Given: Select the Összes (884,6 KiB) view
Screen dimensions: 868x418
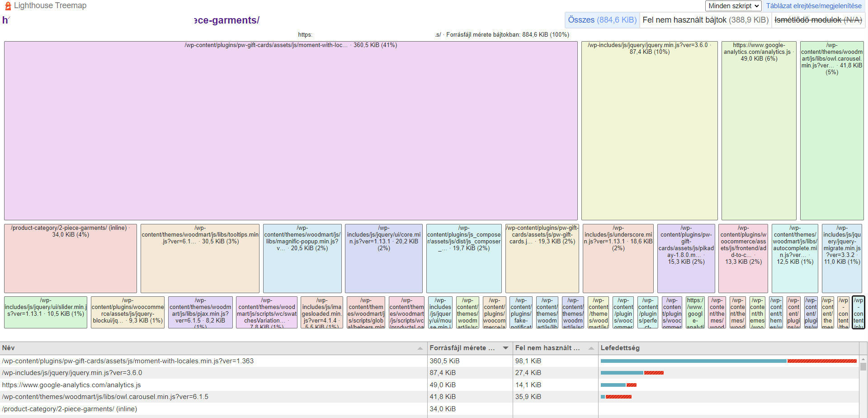Looking at the screenshot, I should (x=602, y=20).
